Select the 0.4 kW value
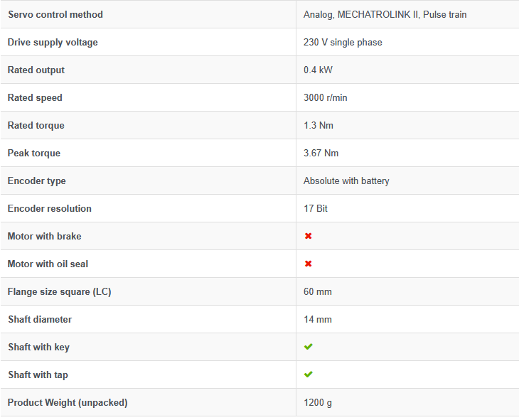 [317, 70]
